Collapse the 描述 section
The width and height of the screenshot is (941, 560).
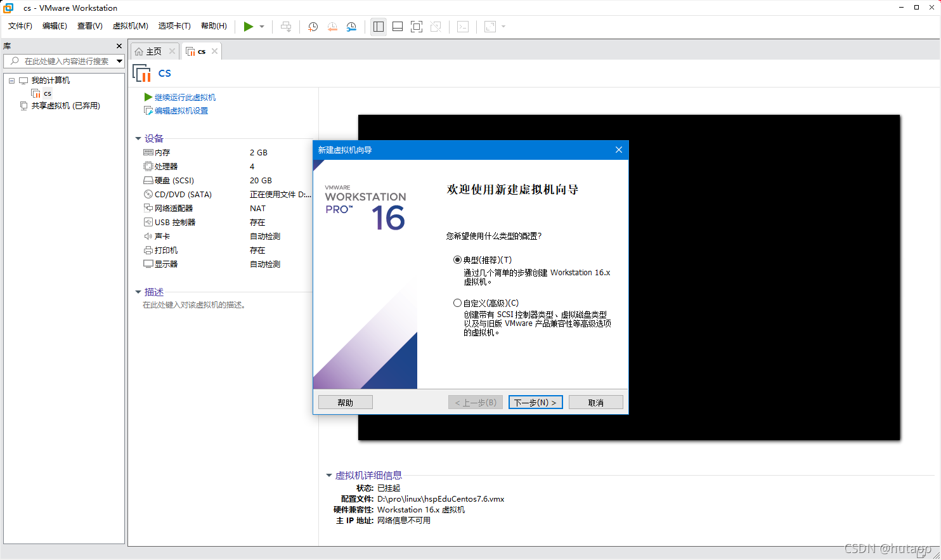coord(138,292)
